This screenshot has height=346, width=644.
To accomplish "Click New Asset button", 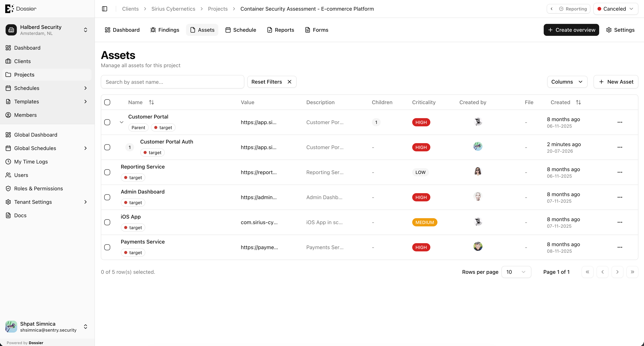I will point(616,82).
